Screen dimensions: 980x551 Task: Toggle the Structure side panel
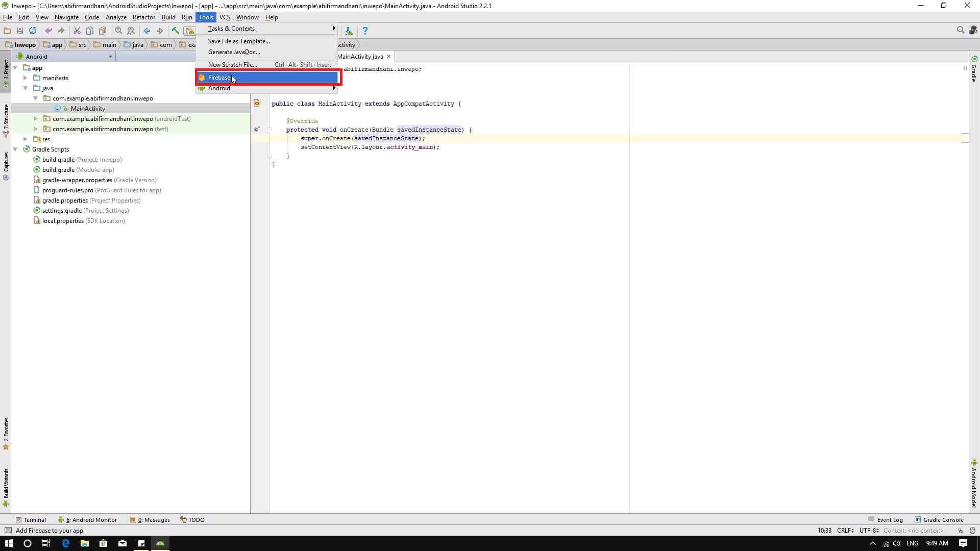pos(6,120)
